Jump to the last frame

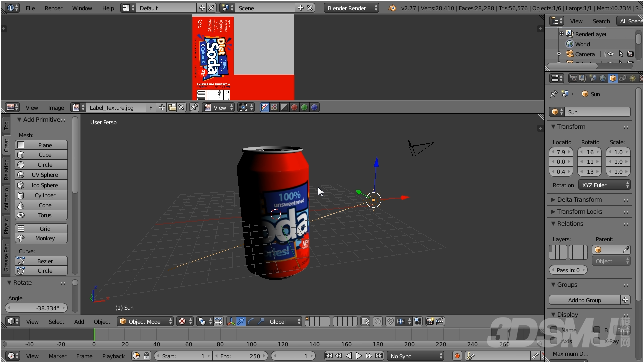(379, 356)
